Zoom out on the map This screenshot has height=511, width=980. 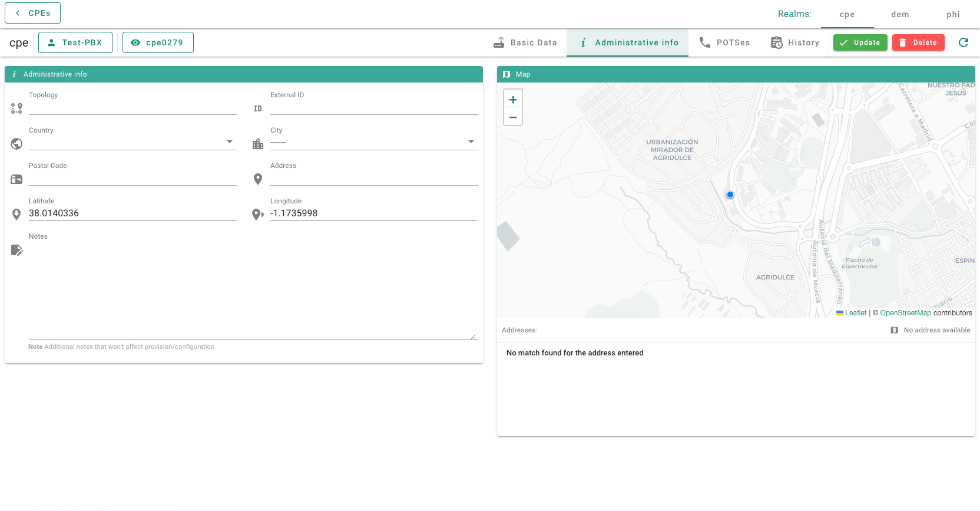(x=513, y=117)
